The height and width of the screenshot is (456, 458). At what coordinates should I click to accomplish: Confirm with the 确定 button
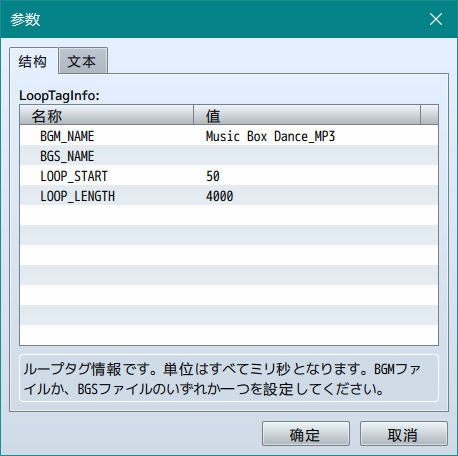coord(306,434)
